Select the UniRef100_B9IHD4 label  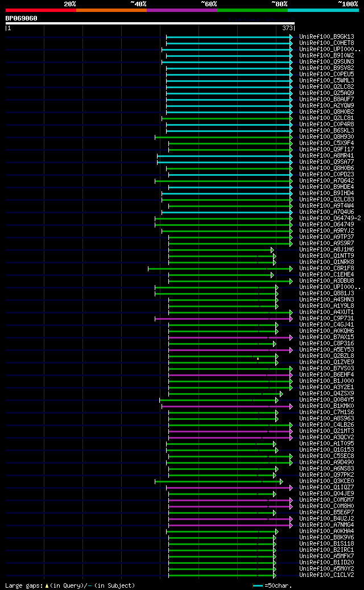click(327, 193)
